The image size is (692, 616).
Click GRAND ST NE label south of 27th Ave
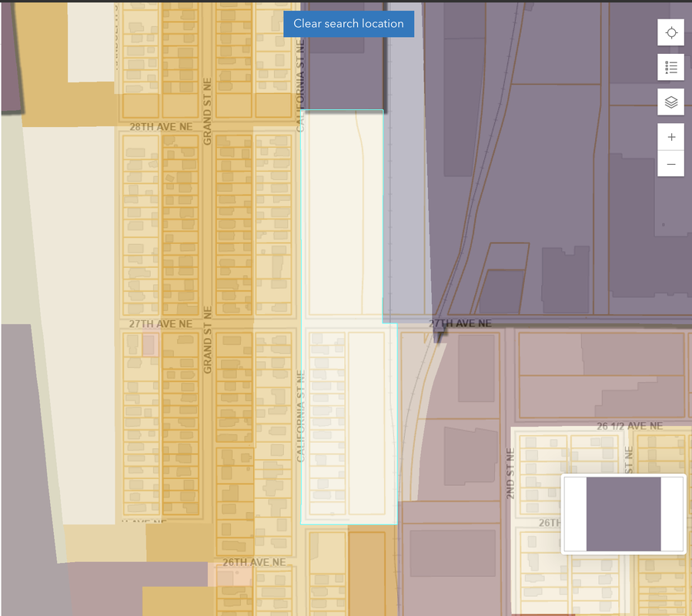click(207, 340)
